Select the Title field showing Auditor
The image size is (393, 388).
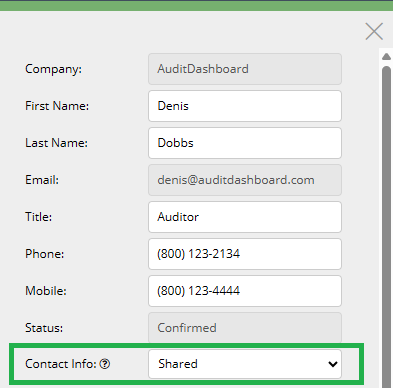tap(245, 217)
